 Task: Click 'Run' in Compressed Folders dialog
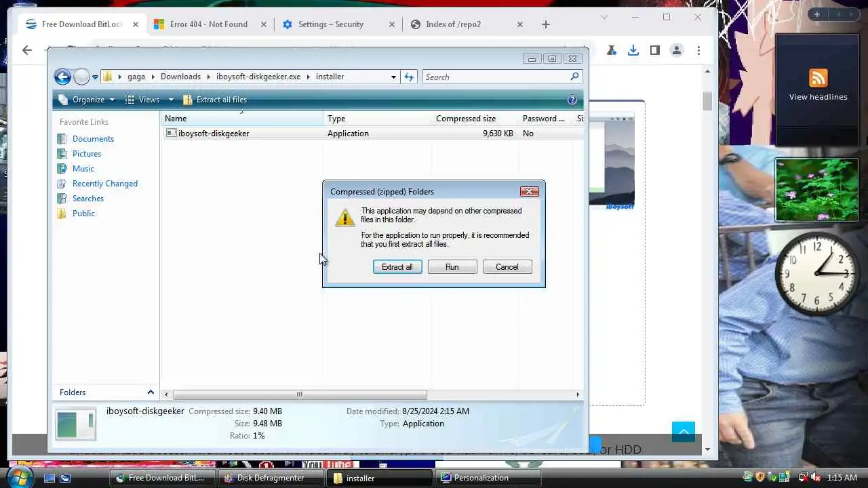(452, 267)
